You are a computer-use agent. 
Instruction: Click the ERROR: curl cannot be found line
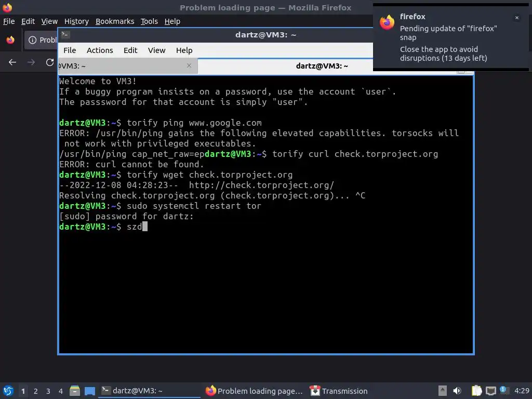(131, 164)
